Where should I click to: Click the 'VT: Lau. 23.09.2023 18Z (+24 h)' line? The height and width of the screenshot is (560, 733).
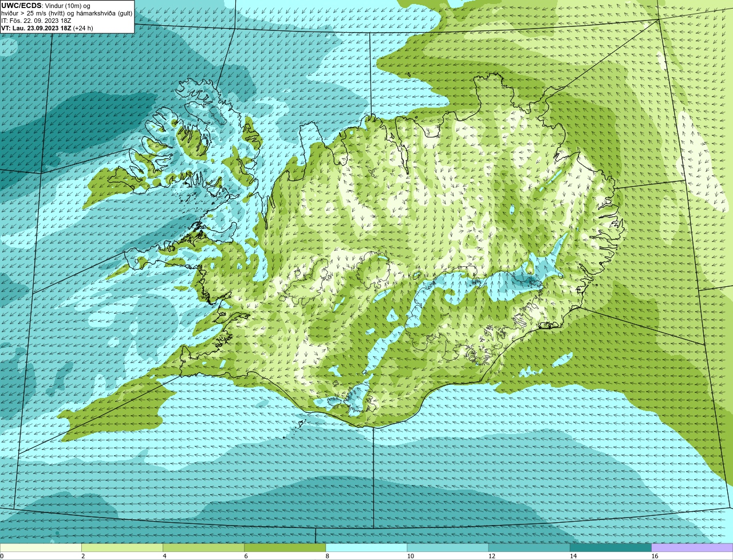tap(47, 28)
